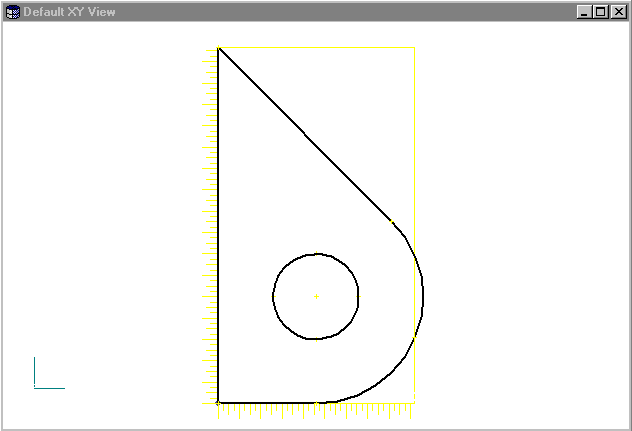Maximize the Default XY View window
Screen dimensions: 632x431
(x=601, y=12)
